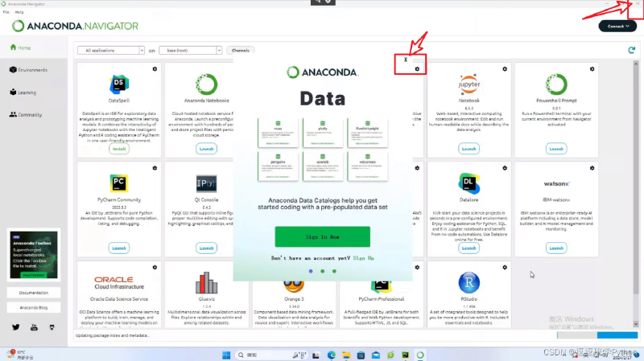This screenshot has height=361, width=644.
Task: Launch Qt Console
Action: click(x=206, y=248)
